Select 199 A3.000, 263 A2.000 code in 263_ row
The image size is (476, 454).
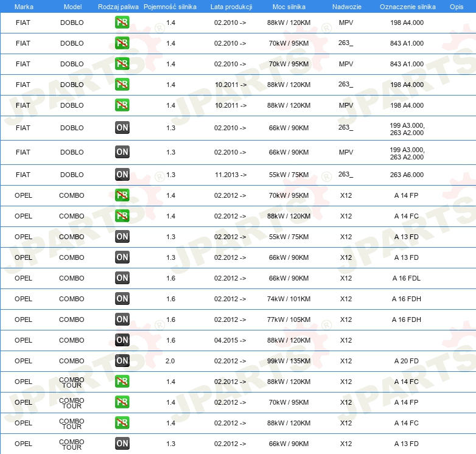407,129
